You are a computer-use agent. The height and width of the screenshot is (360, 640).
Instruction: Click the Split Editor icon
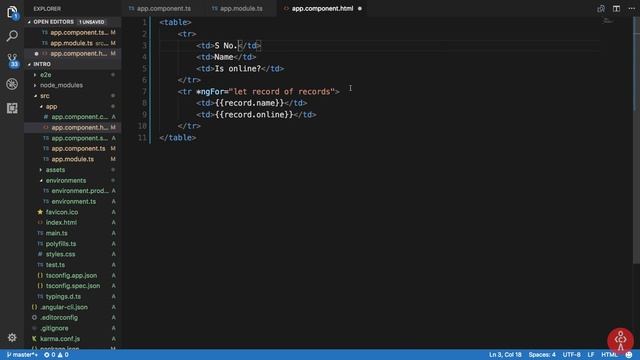coord(616,9)
